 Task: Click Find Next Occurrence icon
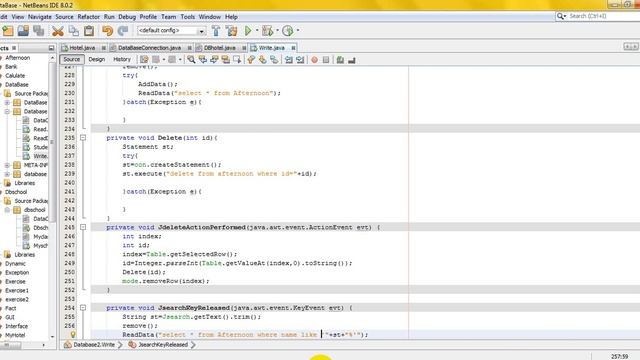[x=214, y=60]
